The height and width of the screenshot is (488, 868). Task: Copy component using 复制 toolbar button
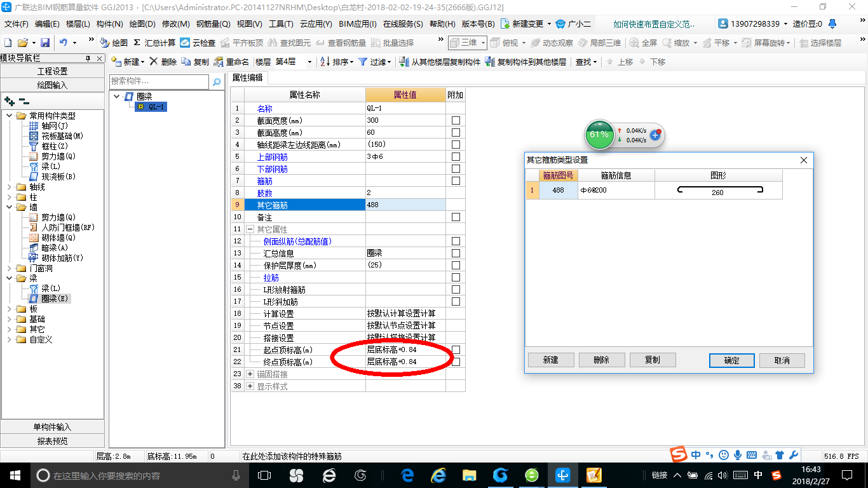coord(195,62)
